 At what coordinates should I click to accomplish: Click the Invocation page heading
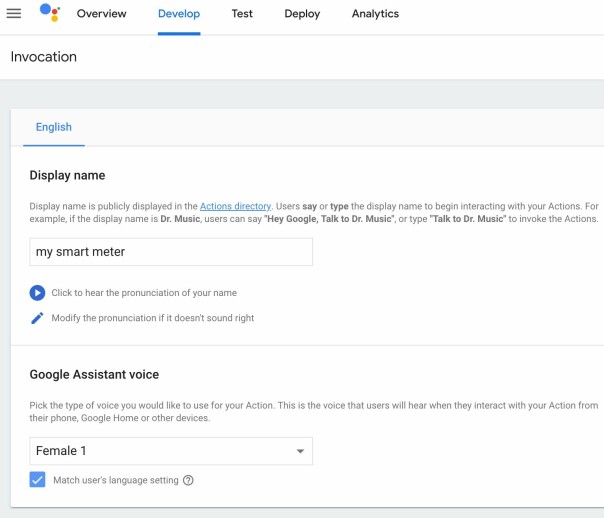(44, 57)
